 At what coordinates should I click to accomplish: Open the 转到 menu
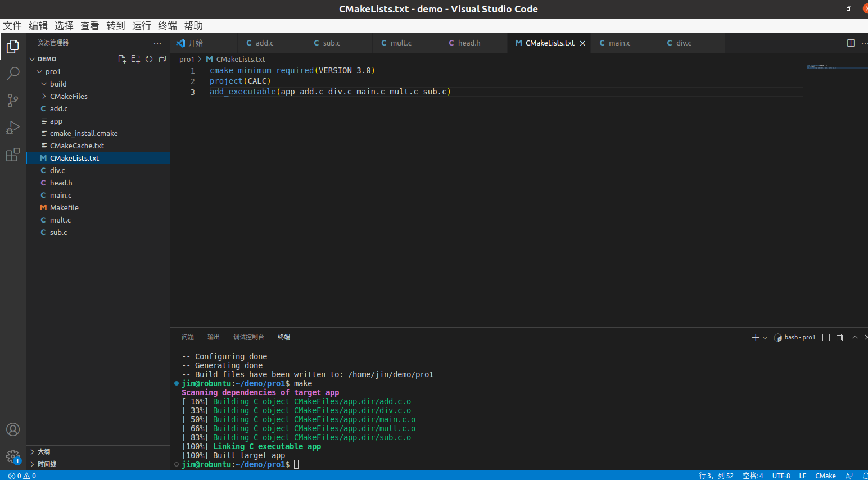tap(116, 26)
